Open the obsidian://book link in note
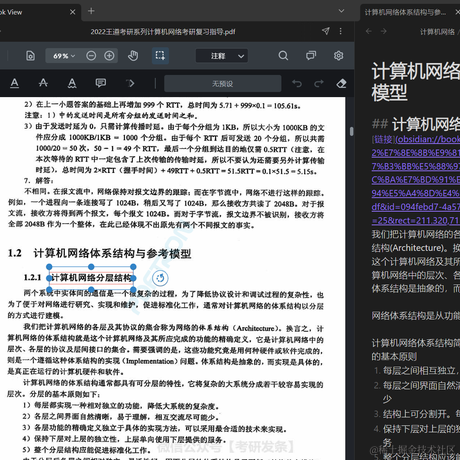The image size is (460, 460). click(416, 180)
